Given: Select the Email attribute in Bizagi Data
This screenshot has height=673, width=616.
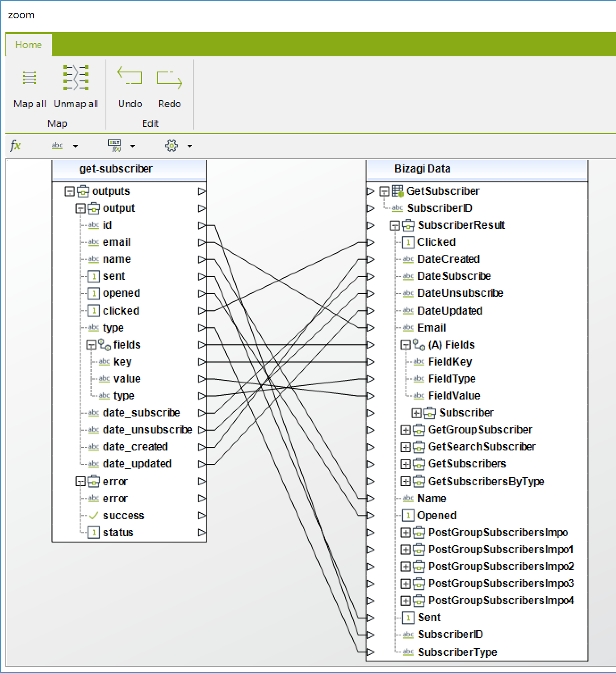Looking at the screenshot, I should (432, 328).
